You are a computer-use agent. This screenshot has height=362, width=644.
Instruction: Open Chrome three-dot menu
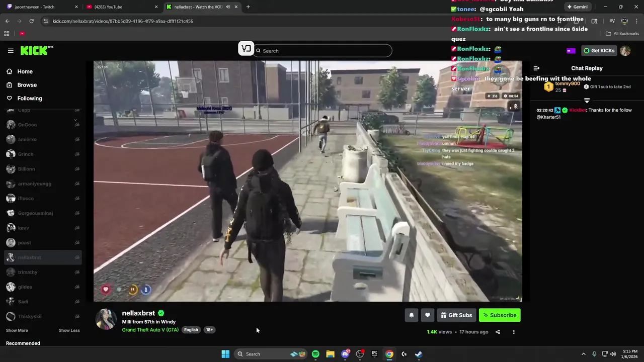click(x=636, y=21)
